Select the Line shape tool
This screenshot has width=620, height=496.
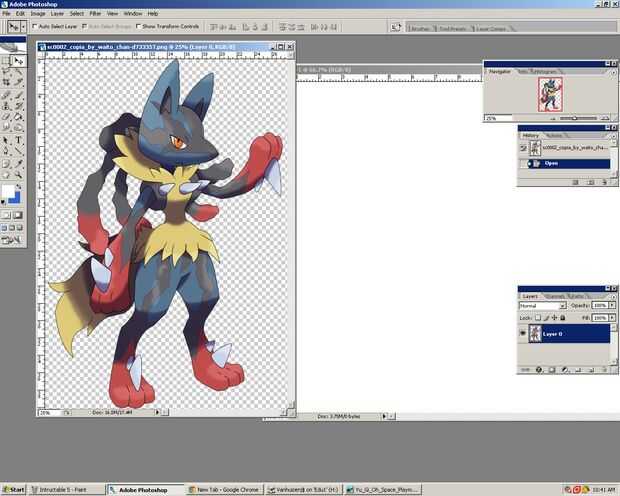point(19,151)
